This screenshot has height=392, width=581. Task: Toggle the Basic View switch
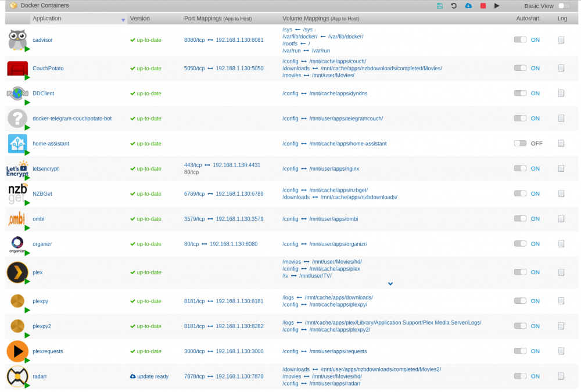click(564, 6)
